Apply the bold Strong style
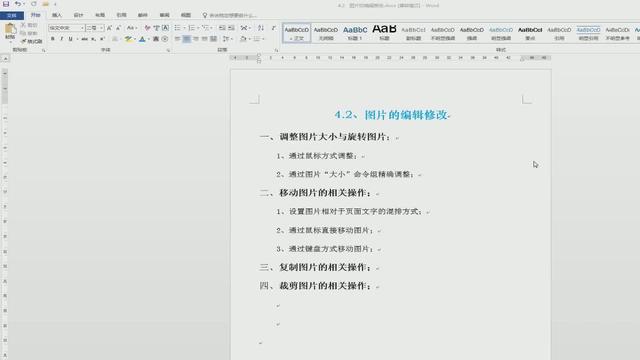 [530, 33]
